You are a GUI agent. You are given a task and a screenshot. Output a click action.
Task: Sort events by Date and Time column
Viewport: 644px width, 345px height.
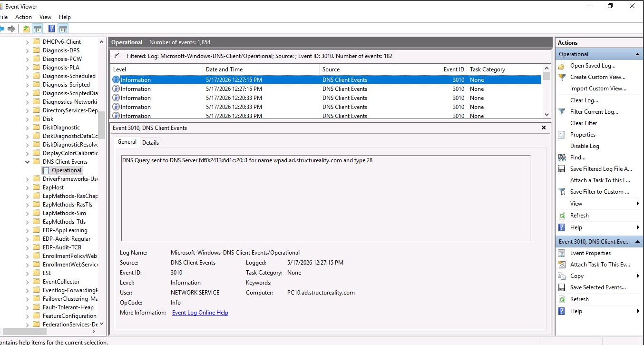(x=261, y=69)
